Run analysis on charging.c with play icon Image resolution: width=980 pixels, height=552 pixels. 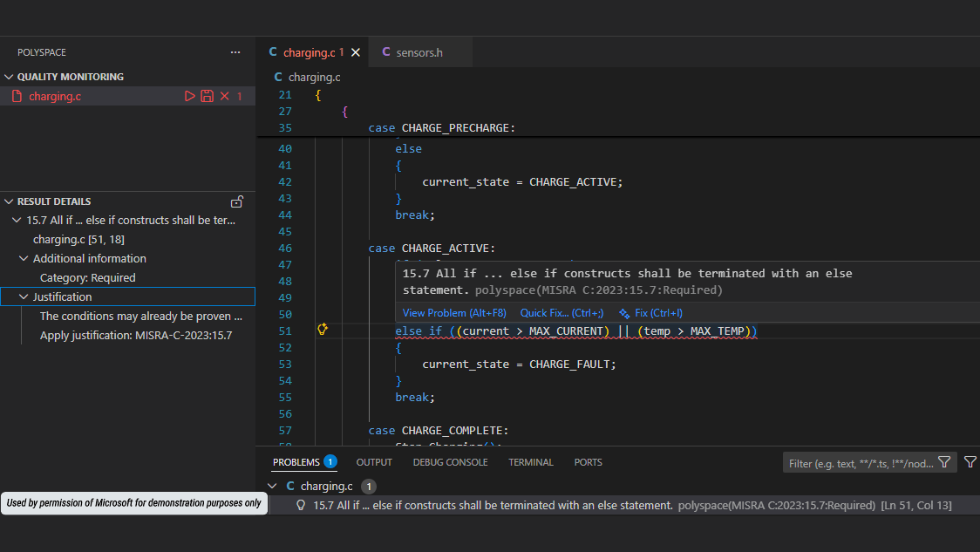[x=190, y=96]
